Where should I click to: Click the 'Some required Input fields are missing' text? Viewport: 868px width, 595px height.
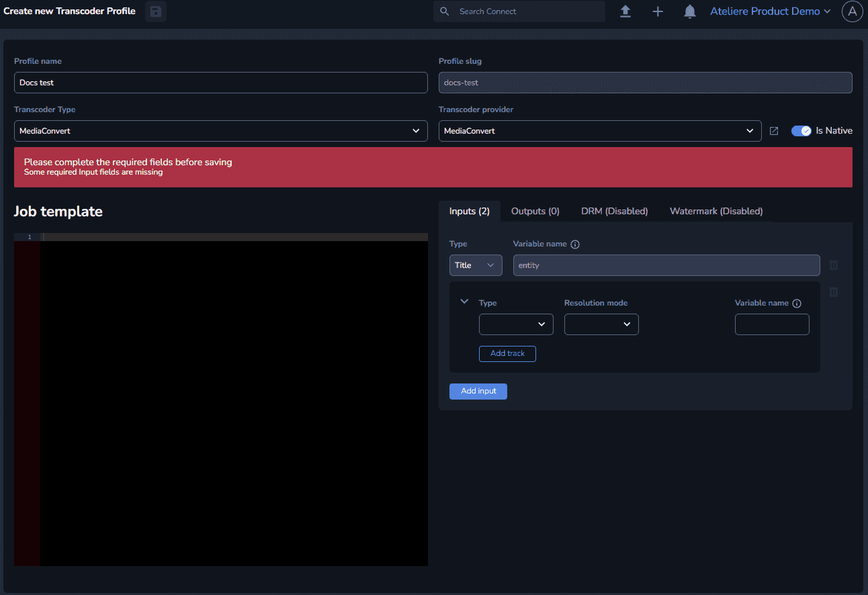coord(93,172)
